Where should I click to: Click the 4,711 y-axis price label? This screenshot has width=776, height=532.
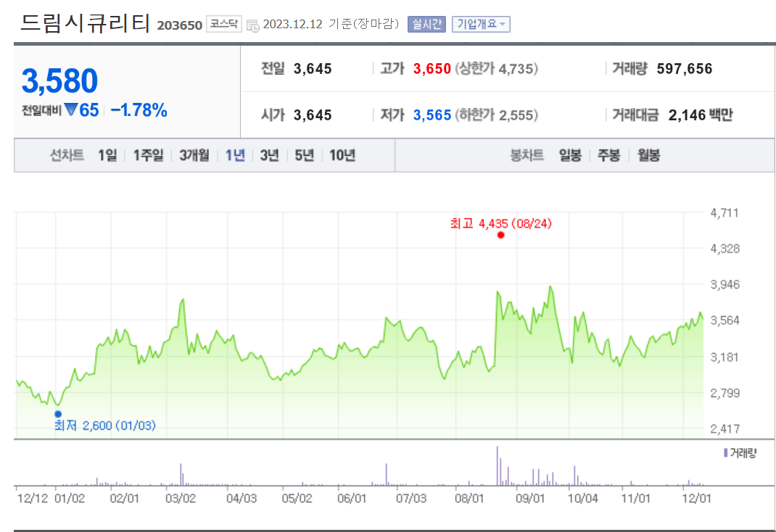pos(725,213)
